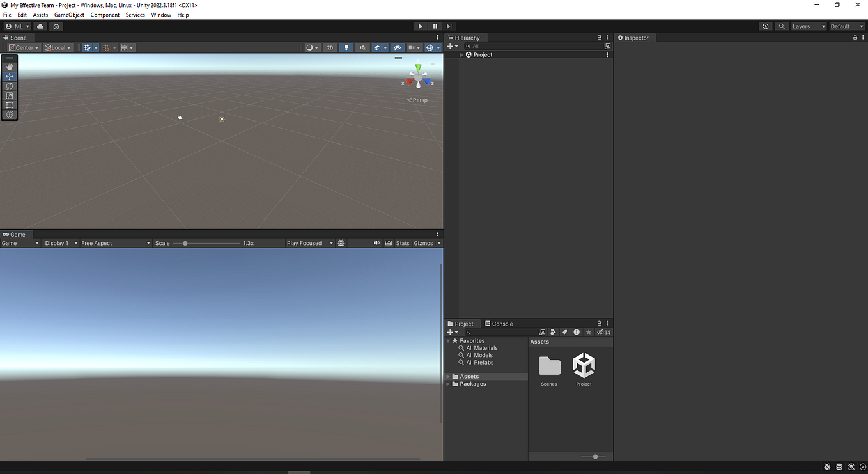
Task: Select the Move tool
Action: pos(9,76)
